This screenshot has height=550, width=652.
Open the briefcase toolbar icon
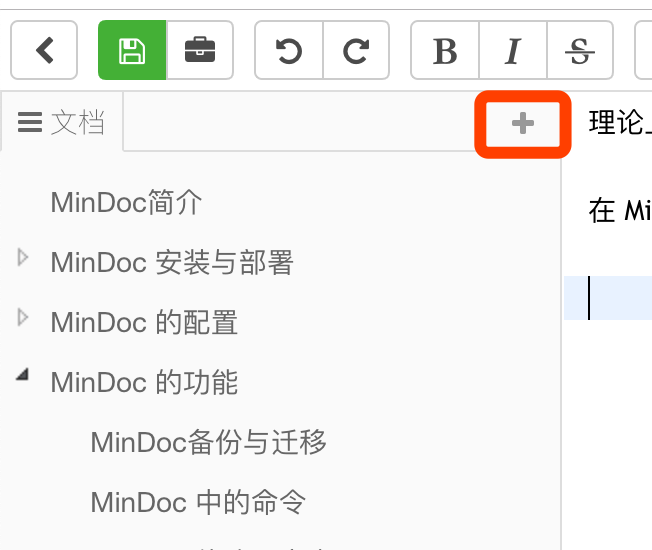200,50
